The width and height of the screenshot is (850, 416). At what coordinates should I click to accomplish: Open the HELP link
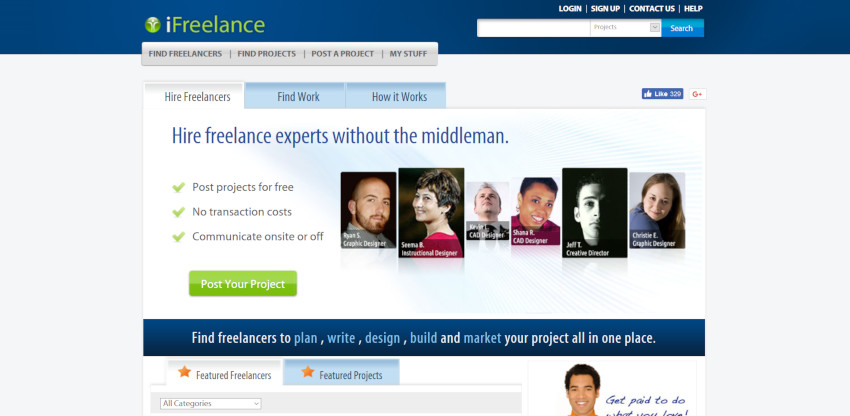(x=693, y=9)
